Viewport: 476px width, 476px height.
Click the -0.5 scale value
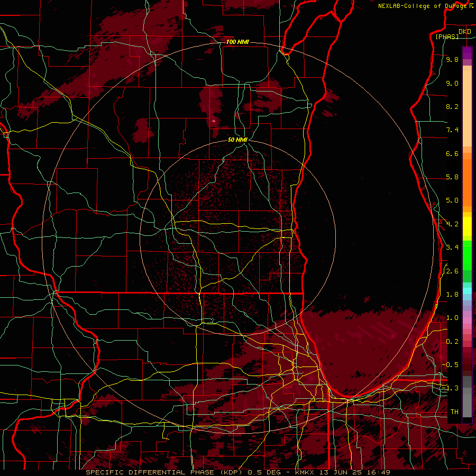pos(450,364)
